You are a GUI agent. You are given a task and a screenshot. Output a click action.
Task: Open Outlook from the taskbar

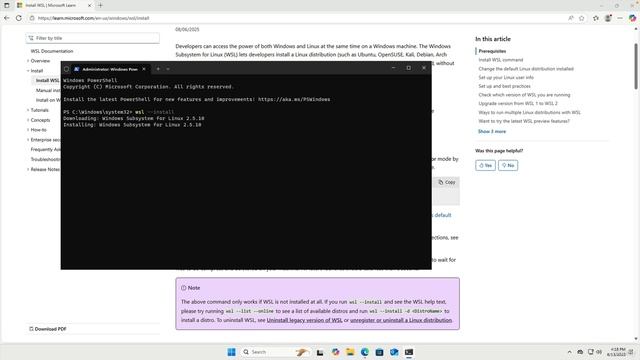click(394, 352)
